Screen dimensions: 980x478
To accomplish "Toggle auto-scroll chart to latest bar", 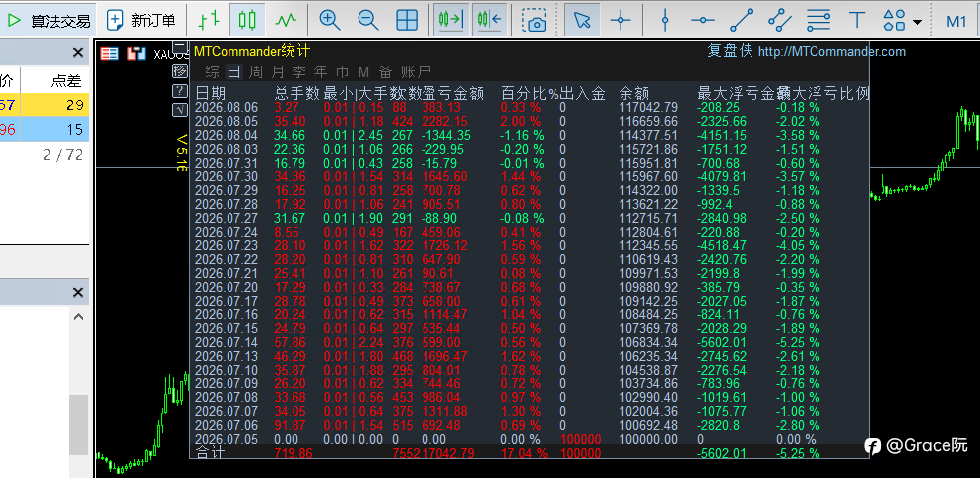I will (451, 20).
